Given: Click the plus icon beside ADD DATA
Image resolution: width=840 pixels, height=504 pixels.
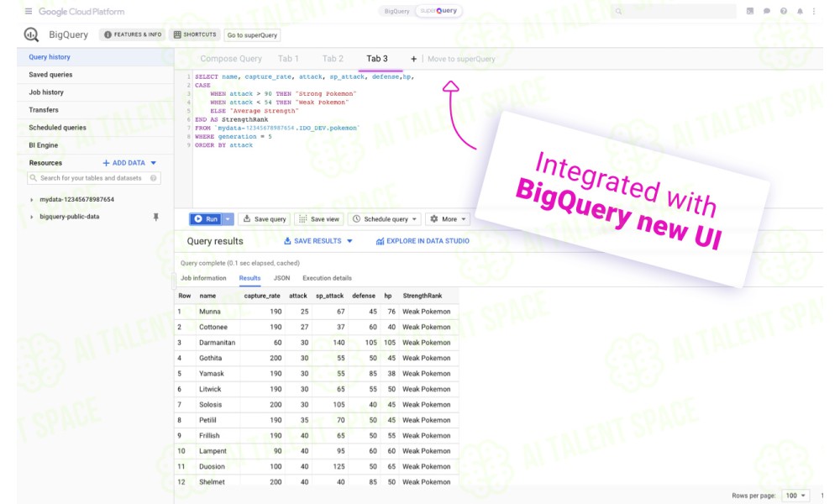Looking at the screenshot, I should pyautogui.click(x=106, y=163).
